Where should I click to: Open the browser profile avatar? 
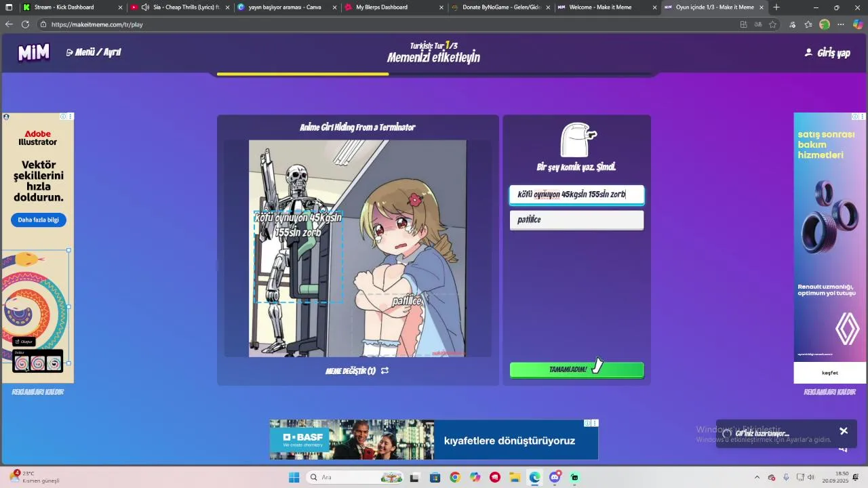[x=825, y=24]
